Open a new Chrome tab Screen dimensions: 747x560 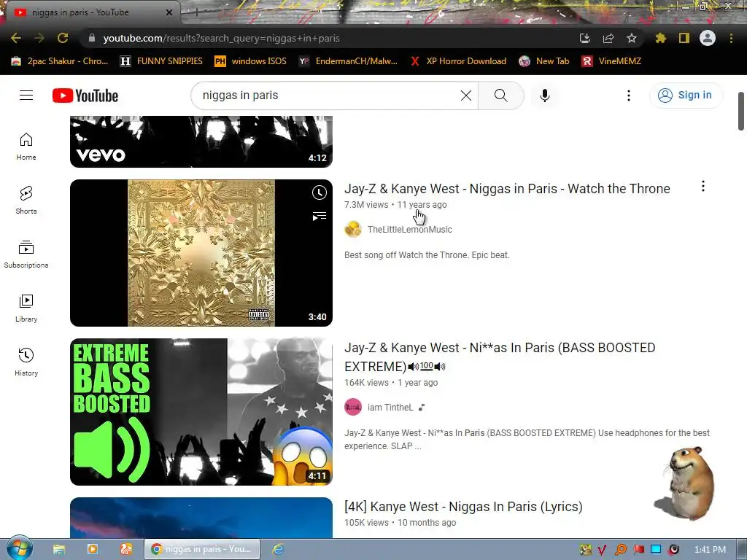(196, 12)
